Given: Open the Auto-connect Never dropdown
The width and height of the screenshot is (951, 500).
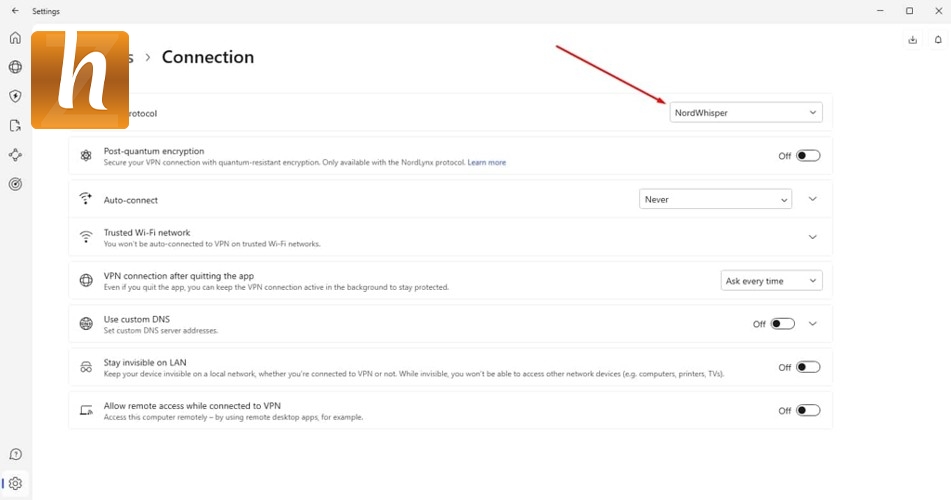Looking at the screenshot, I should tap(715, 199).
